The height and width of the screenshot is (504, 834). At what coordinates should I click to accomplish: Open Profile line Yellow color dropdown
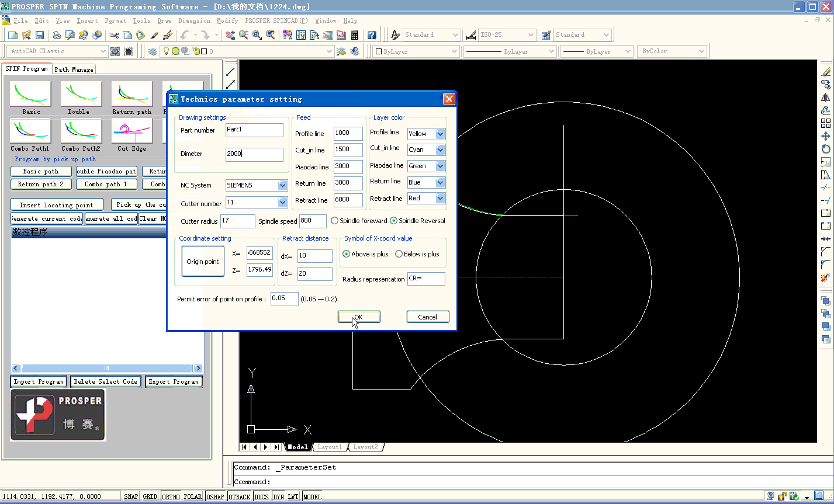click(x=440, y=134)
